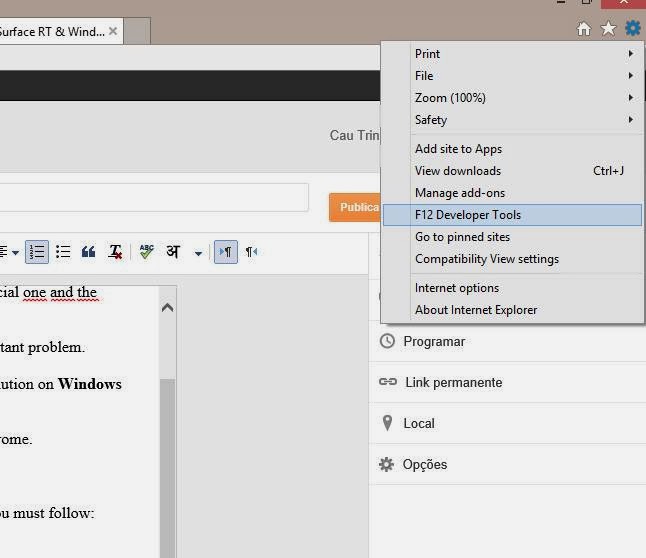
Task: Click the editor scroll-up arrow
Action: point(168,307)
